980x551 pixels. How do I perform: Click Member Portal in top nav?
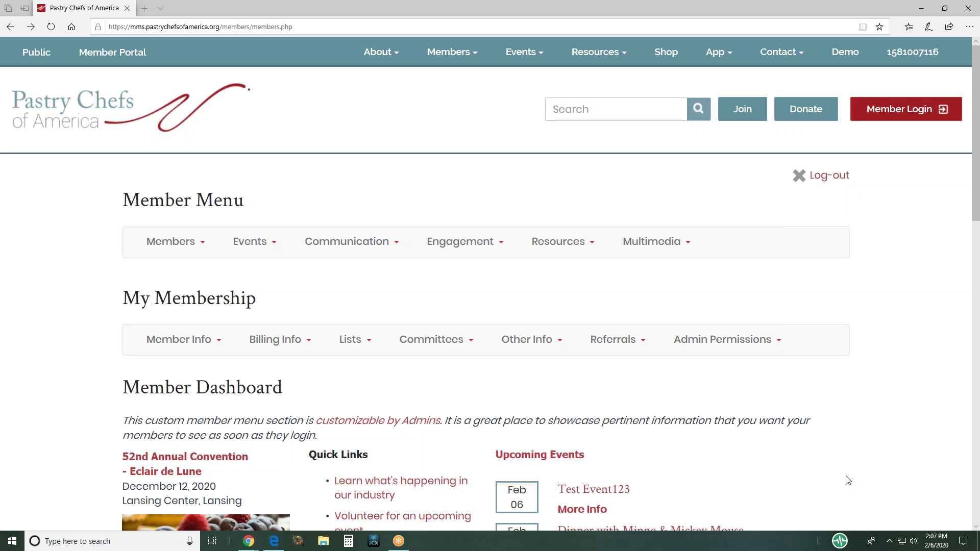pos(112,52)
